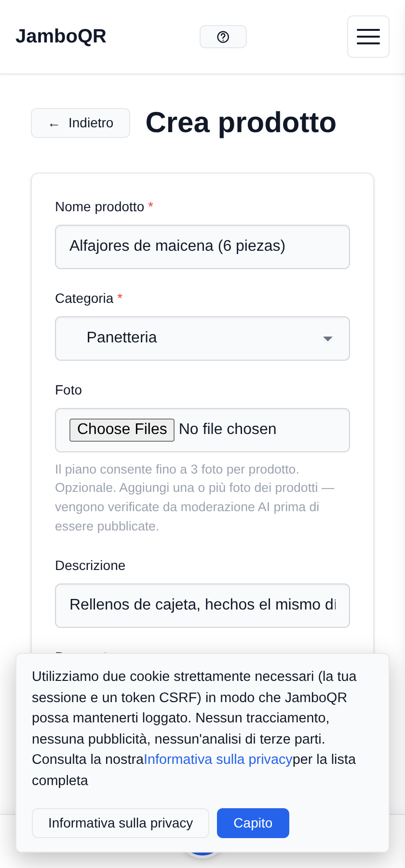Click the Descrizione text field
This screenshot has width=405, height=868.
[x=202, y=606]
